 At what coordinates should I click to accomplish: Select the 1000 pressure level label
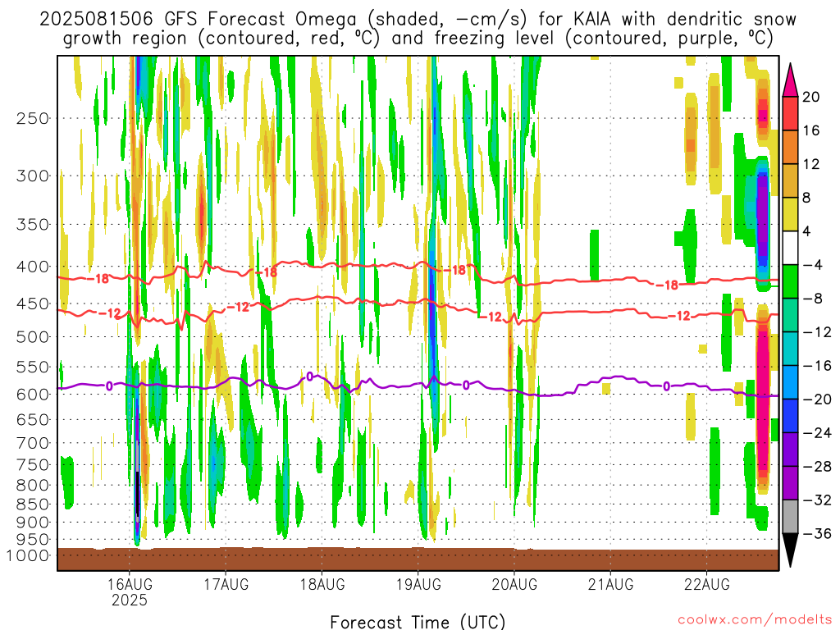pos(28,556)
